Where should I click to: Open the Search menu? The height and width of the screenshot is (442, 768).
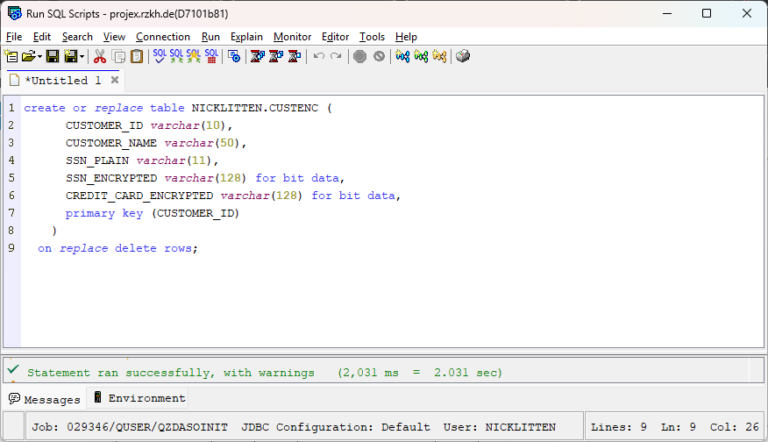tap(77, 37)
